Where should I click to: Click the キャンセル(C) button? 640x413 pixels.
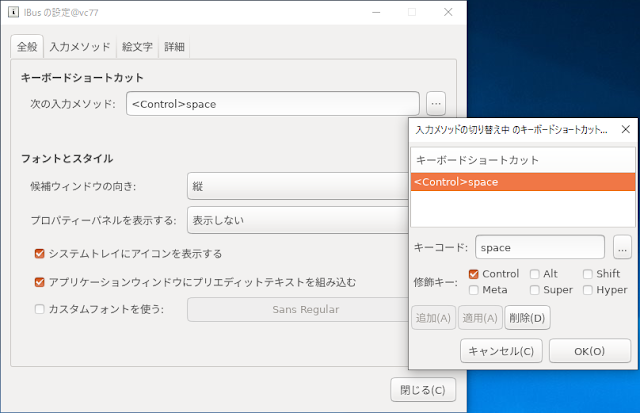point(501,351)
